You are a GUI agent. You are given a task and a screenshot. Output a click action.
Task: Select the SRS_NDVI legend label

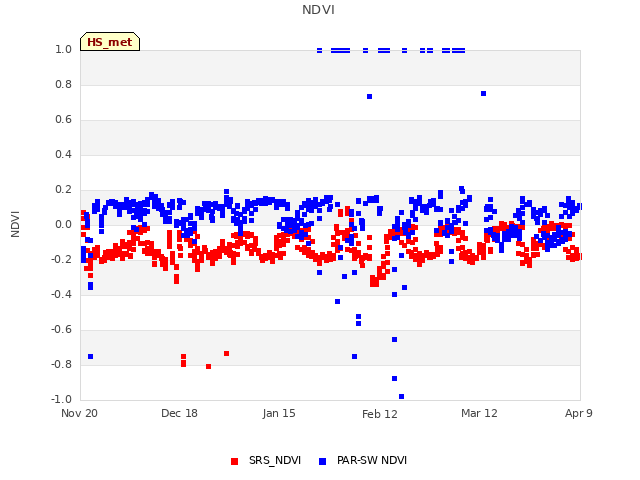(x=275, y=460)
